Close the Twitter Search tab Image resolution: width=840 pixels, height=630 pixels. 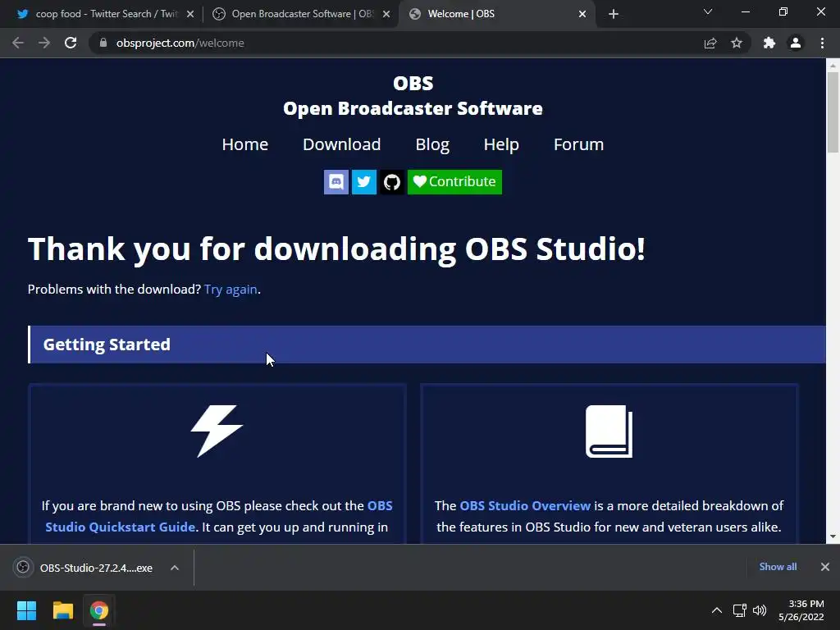[190, 15]
